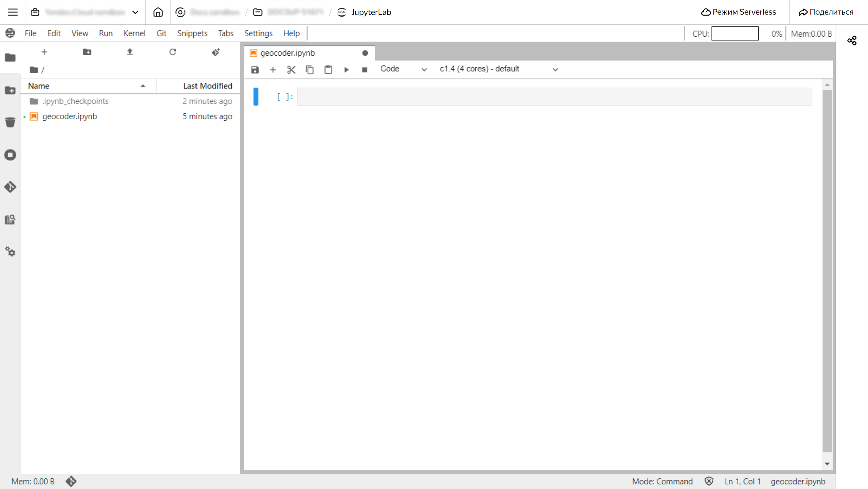Expand the community selector dropdown at top
The width and height of the screenshot is (868, 489).
pos(135,12)
